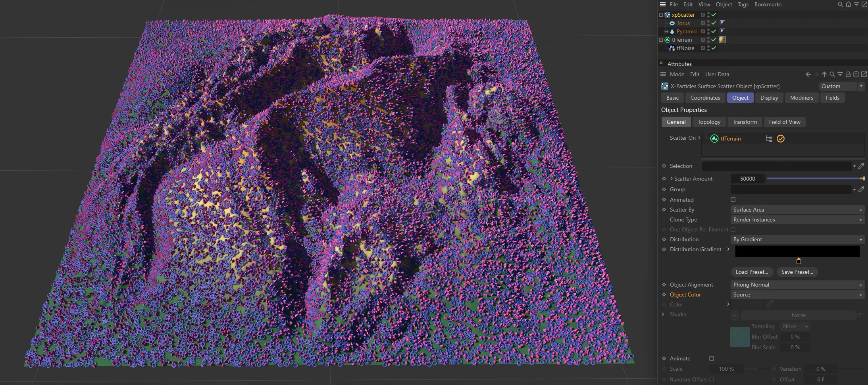The width and height of the screenshot is (868, 385).
Task: Open the search icon in the Attributes panel
Action: point(832,74)
